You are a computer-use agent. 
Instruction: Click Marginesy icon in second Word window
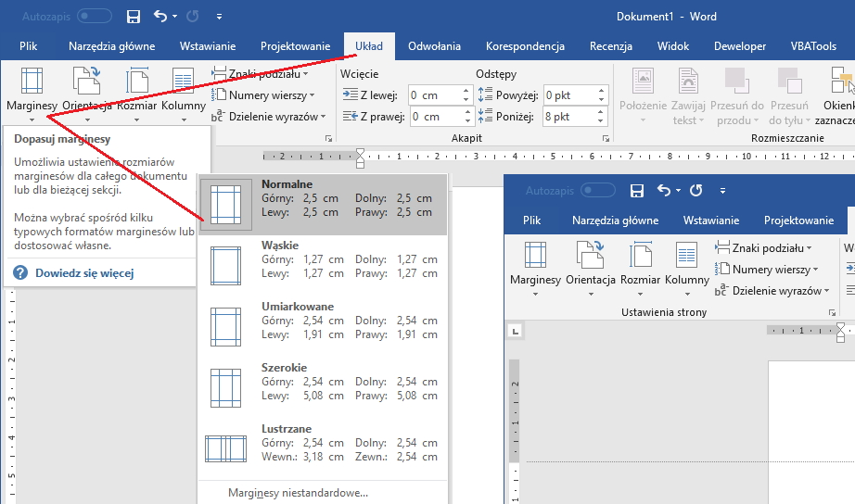click(535, 255)
